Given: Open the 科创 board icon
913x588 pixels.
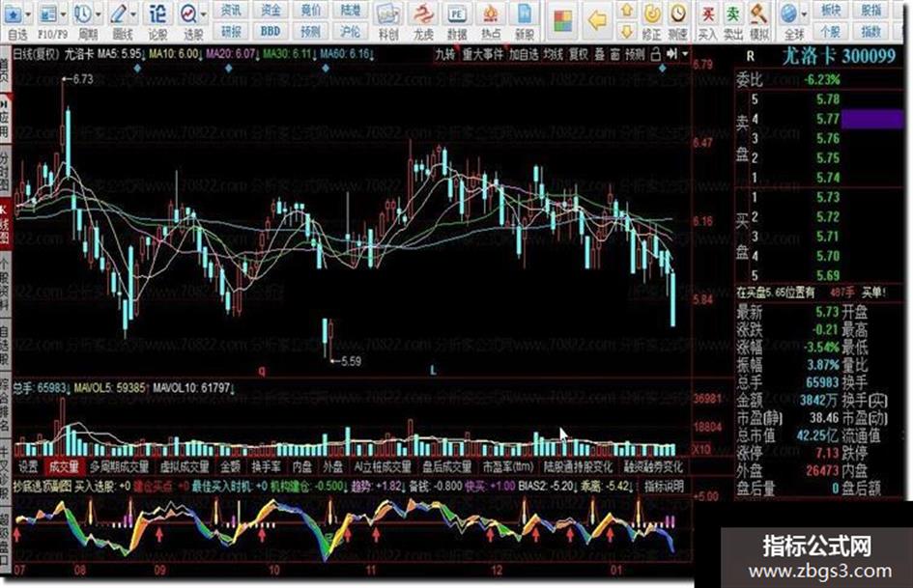Looking at the screenshot, I should click(387, 15).
